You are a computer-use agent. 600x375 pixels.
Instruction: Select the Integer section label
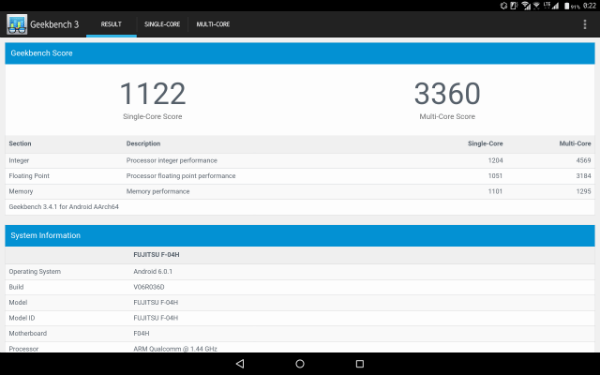19,160
